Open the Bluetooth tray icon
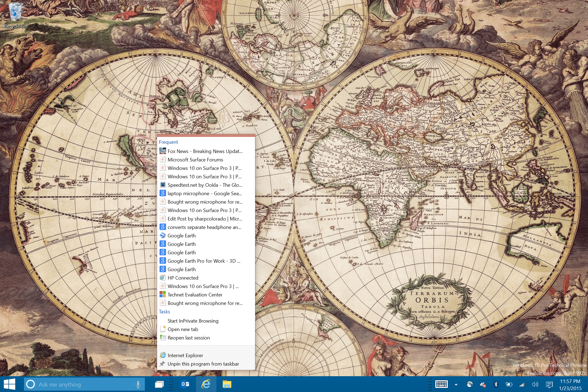 click(x=496, y=384)
